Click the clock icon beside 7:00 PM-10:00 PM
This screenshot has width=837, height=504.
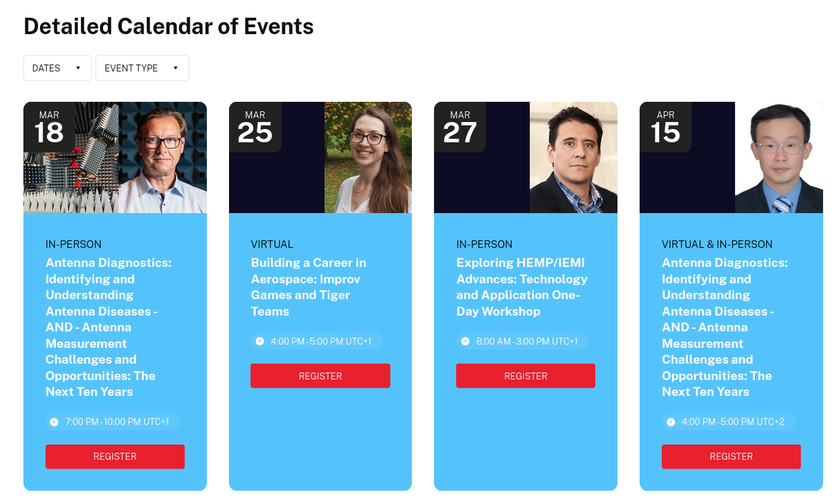(54, 422)
